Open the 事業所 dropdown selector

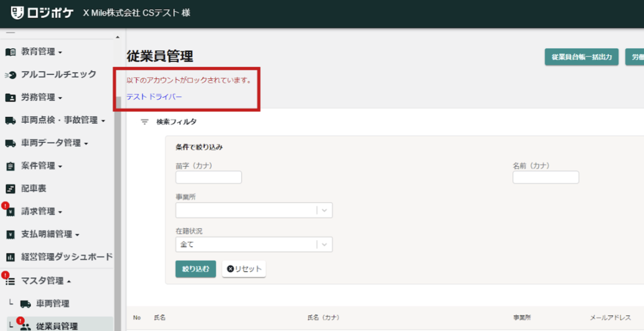click(x=254, y=210)
